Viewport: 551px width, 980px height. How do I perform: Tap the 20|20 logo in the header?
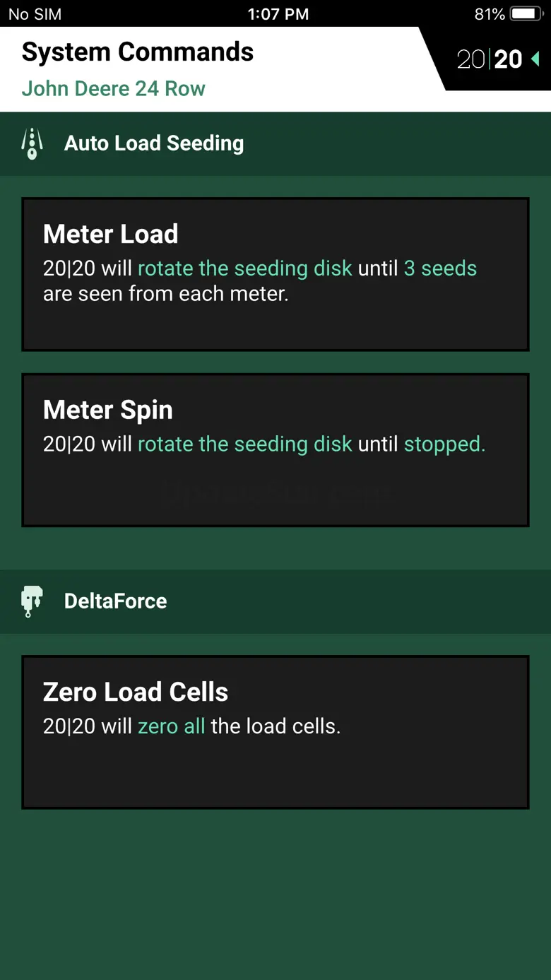coord(490,59)
